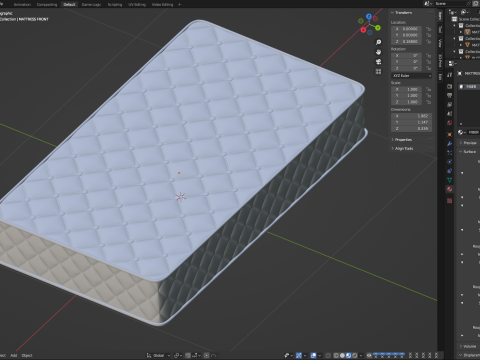The image size is (480, 360).
Task: Open the Global transform orientation dropdown
Action: point(158,356)
